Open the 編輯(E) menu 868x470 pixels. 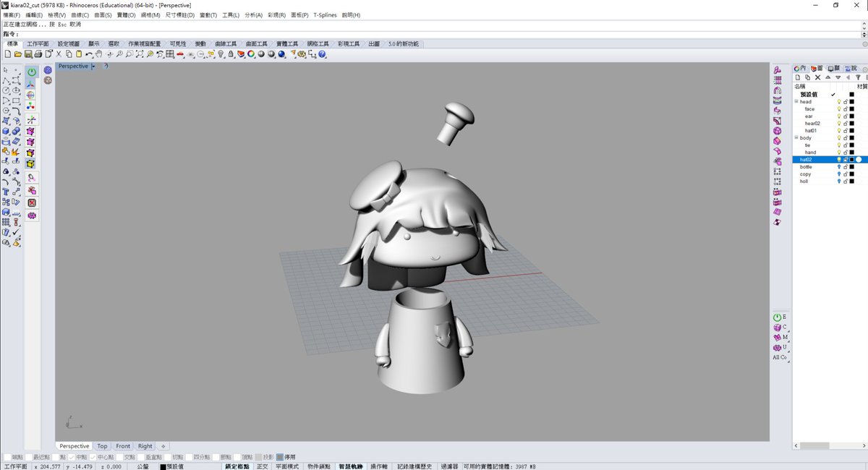click(34, 15)
